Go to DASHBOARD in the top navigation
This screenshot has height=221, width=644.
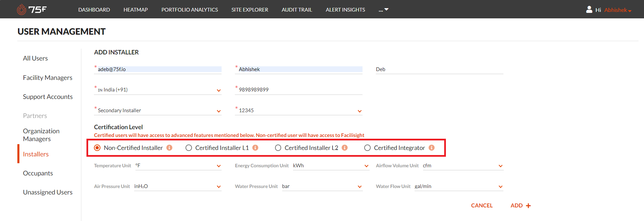point(94,10)
